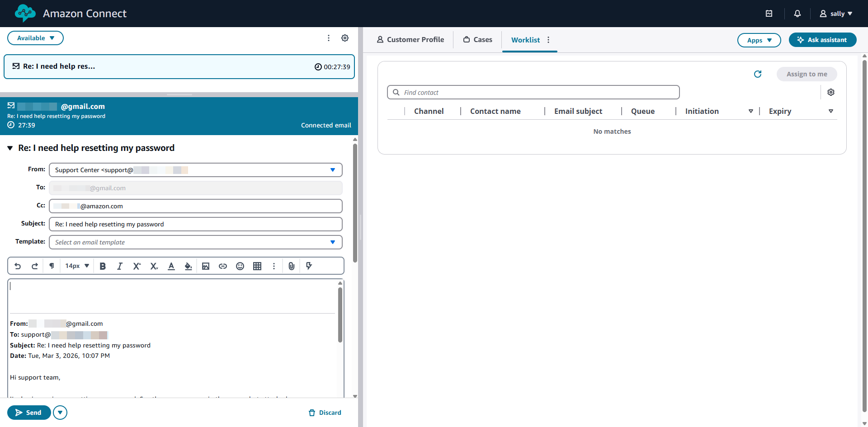
Task: Toggle paragraph marks in the editor
Action: tap(51, 266)
